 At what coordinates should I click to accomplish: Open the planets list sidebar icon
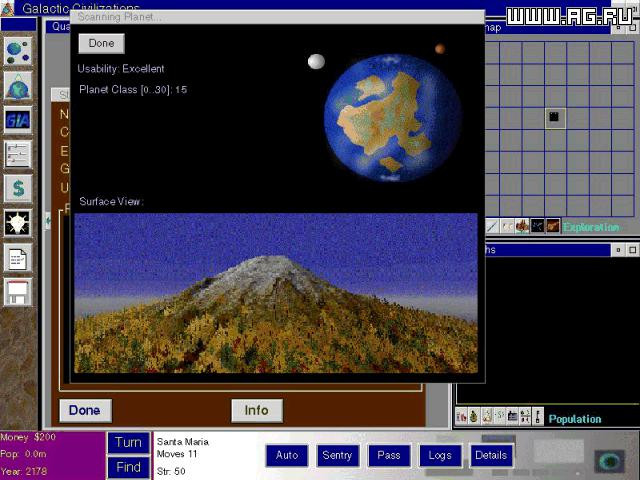pyautogui.click(x=18, y=51)
